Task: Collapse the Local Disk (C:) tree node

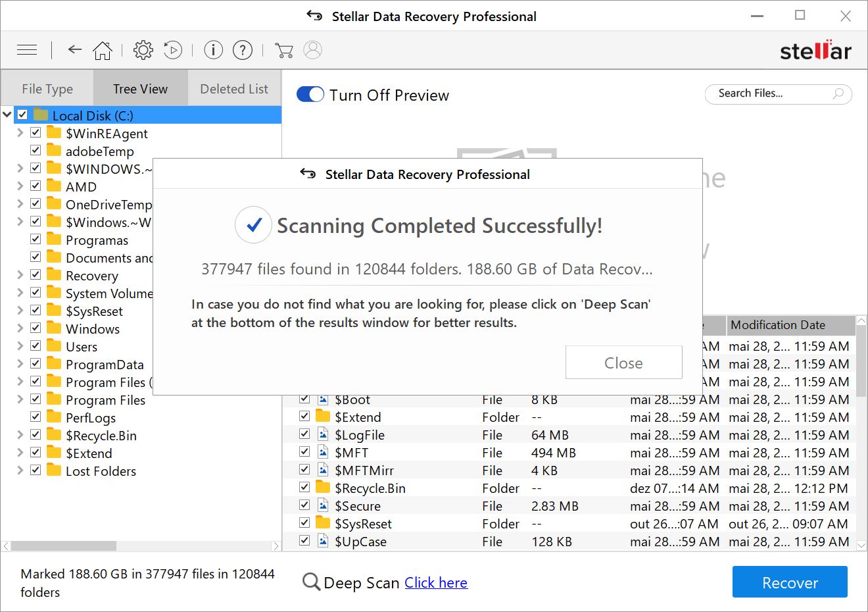Action: click(7, 115)
